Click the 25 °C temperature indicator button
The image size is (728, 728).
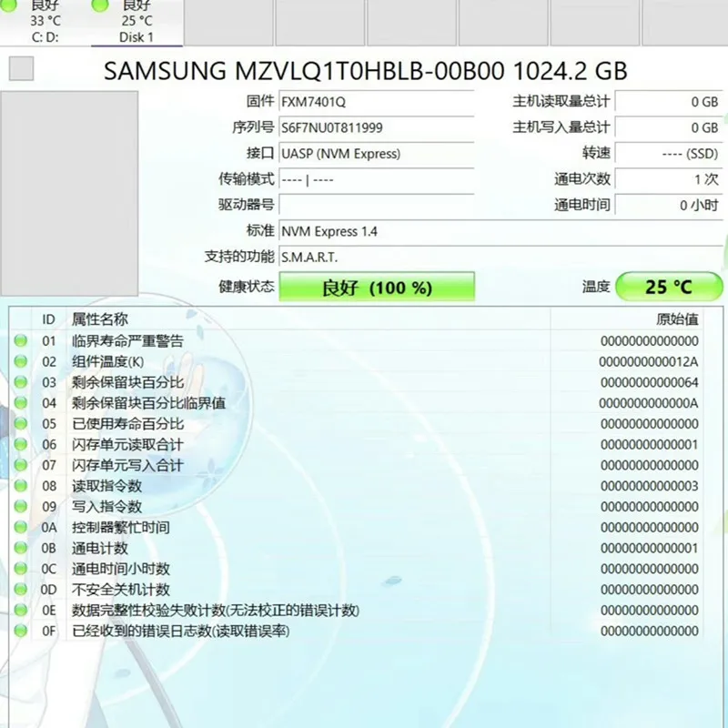tap(669, 287)
